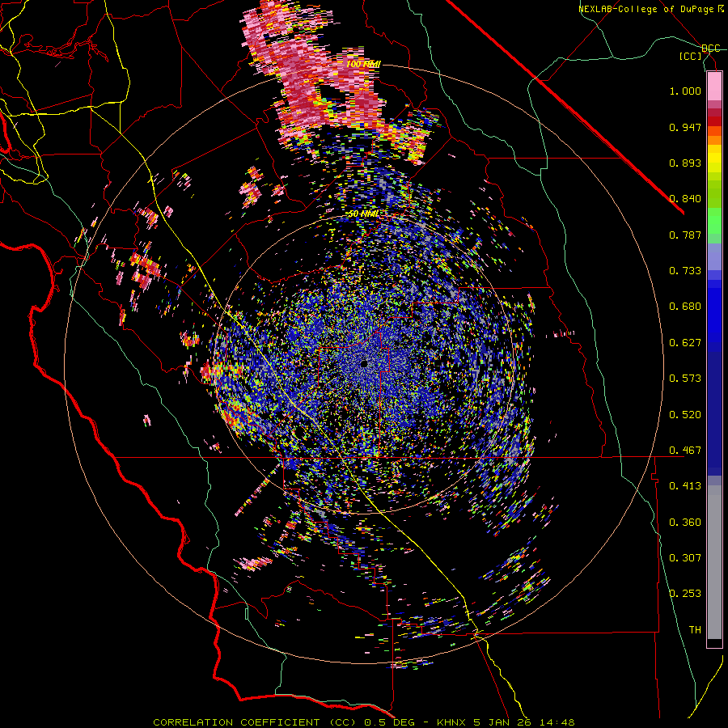Select the 0.573 scale value

685,379
